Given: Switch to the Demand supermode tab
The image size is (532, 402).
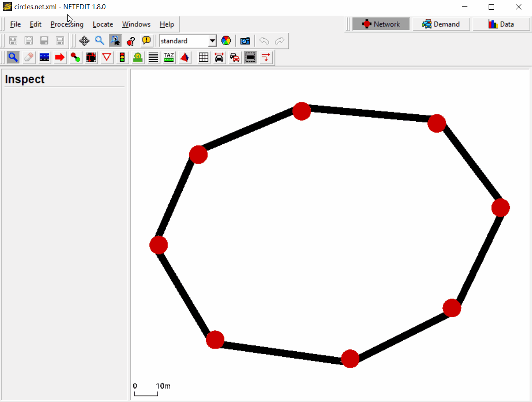Looking at the screenshot, I should click(x=441, y=24).
